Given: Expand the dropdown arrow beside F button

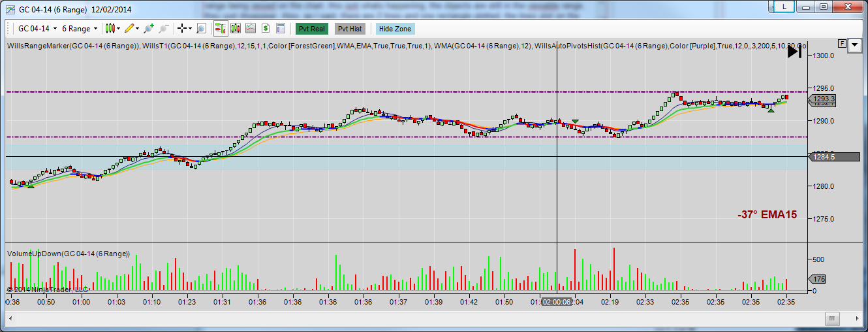Looking at the screenshot, I should [854, 46].
